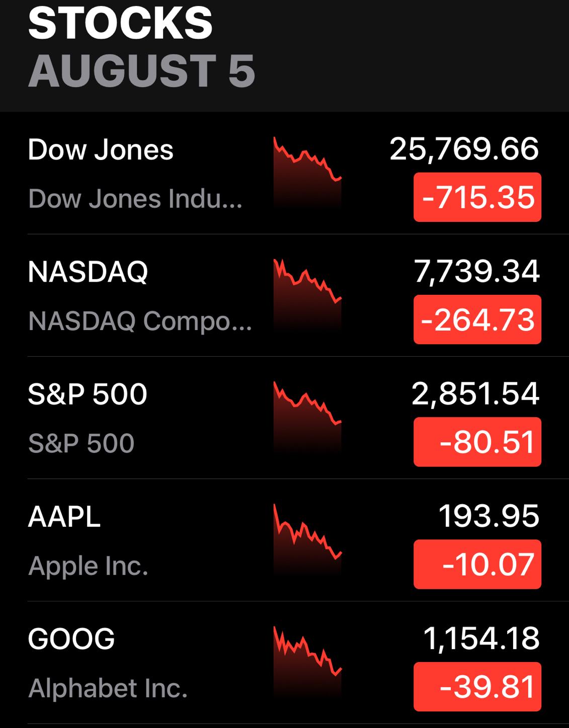Screen dimensions: 569x728
Task: Tap the NASDAQ price 7,739.34
Action: tap(476, 271)
